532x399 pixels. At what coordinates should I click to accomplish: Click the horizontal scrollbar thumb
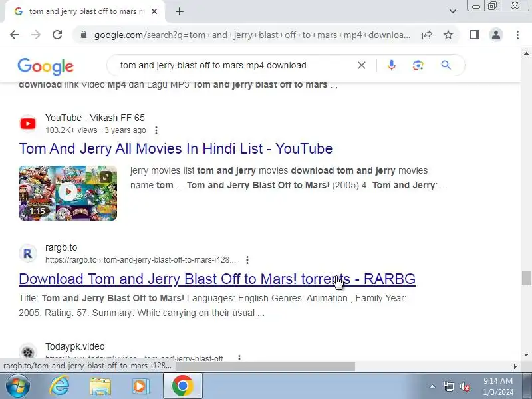coord(265,366)
